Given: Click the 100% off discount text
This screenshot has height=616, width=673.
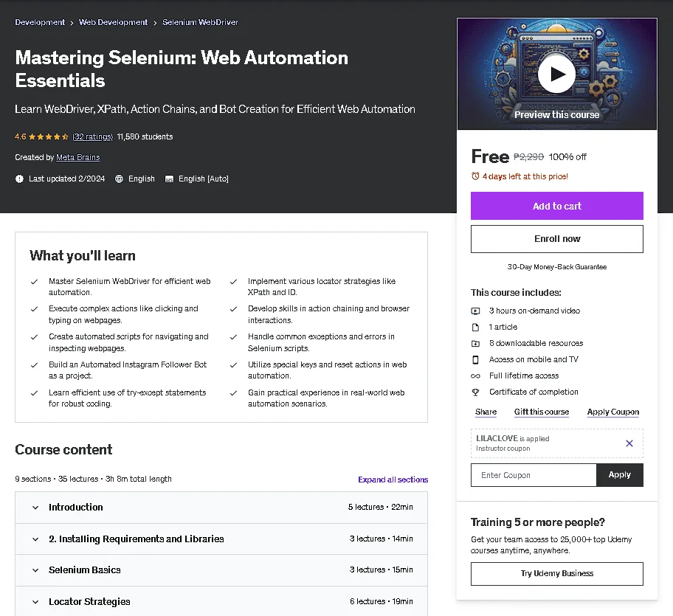Looking at the screenshot, I should pos(567,157).
